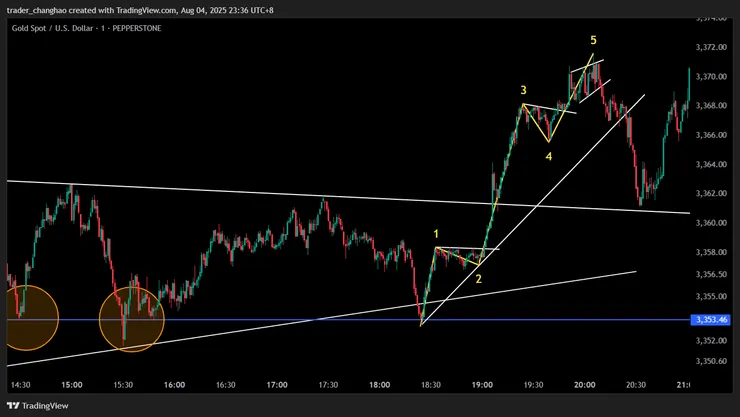The height and width of the screenshot is (417, 740).
Task: Click the 17:00 time axis label
Action: click(277, 385)
